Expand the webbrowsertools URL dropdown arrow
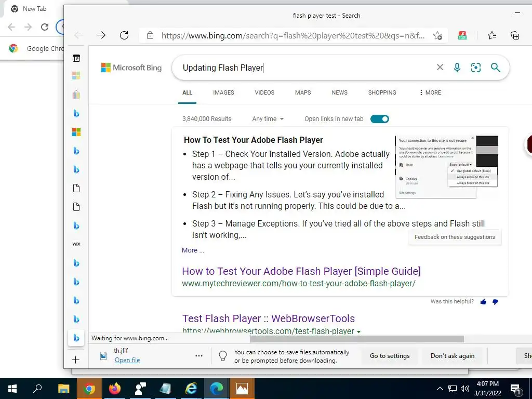The image size is (532, 399). pyautogui.click(x=358, y=331)
